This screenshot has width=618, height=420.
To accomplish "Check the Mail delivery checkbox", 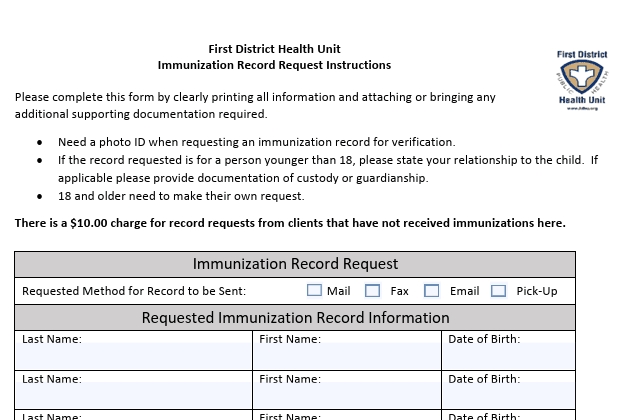I will coord(314,291).
